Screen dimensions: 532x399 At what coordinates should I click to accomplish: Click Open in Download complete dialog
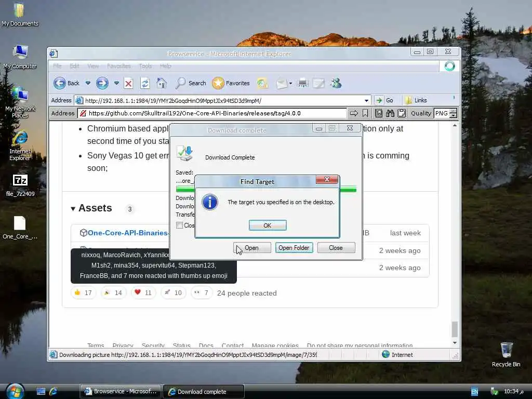[252, 248]
